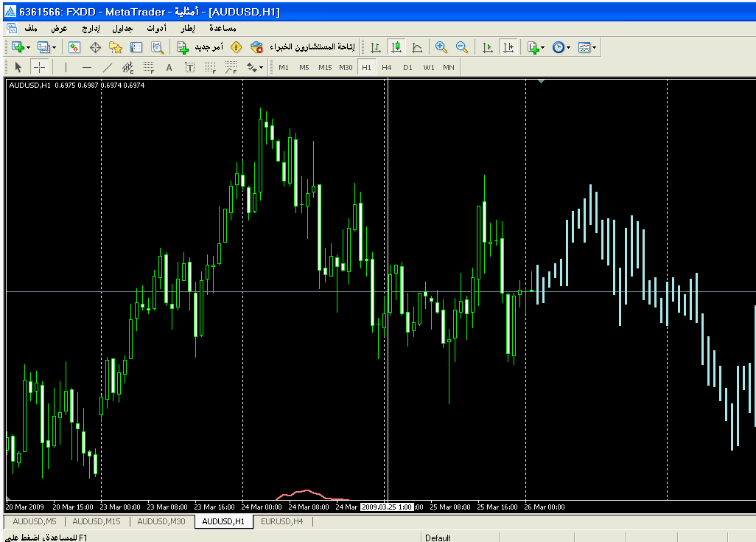Select the text label 'A' tool
Screen dimensions: 756x542
pyautogui.click(x=169, y=68)
